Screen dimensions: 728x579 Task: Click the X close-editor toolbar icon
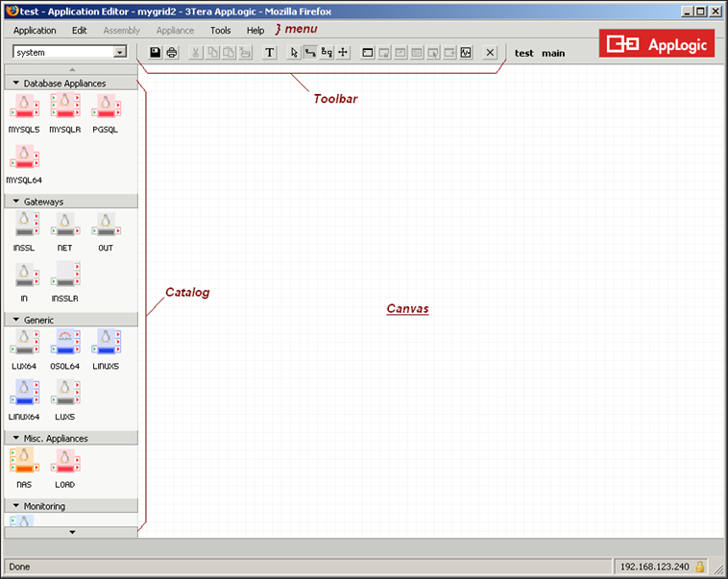pos(490,53)
